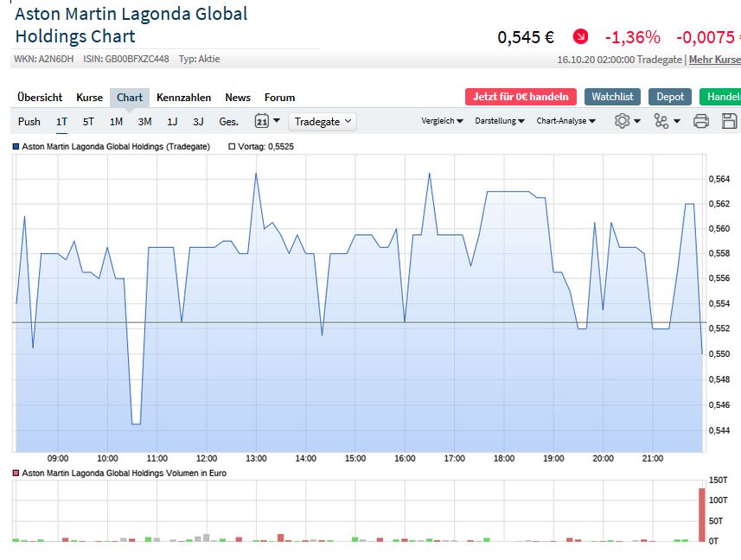Click the ISIN: GB00BFXZC448 text
This screenshot has width=741, height=560.
[x=126, y=59]
